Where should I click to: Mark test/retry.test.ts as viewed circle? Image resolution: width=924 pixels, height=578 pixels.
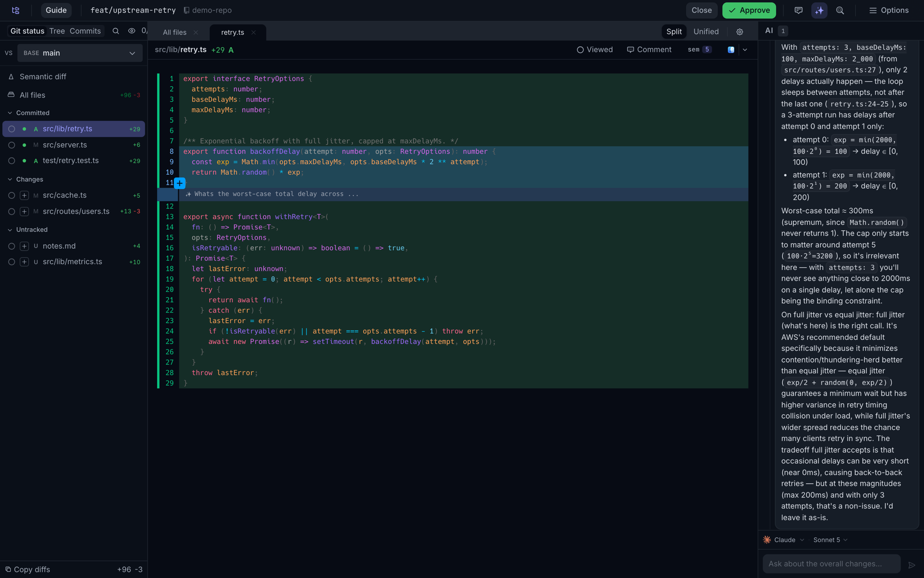tap(12, 160)
